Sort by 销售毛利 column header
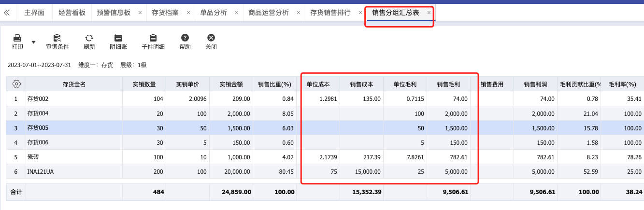This screenshot has height=210, width=644. pos(448,84)
